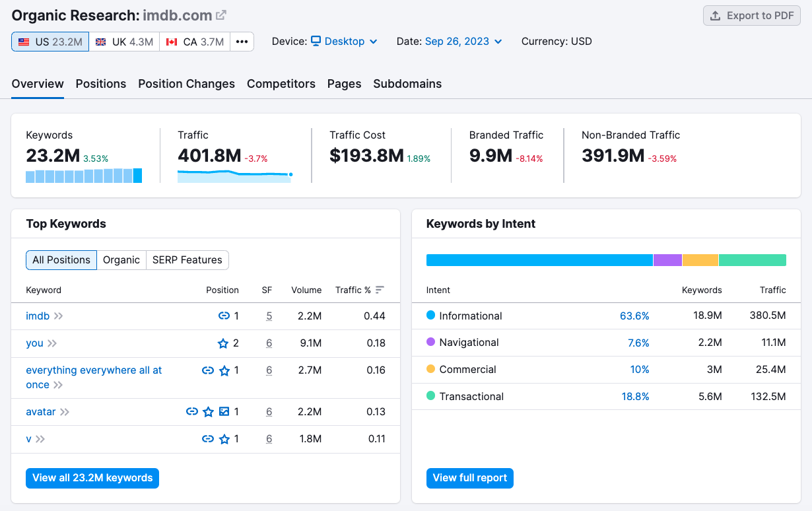This screenshot has height=511, width=812.
Task: Click Export to PDF button
Action: coord(752,16)
